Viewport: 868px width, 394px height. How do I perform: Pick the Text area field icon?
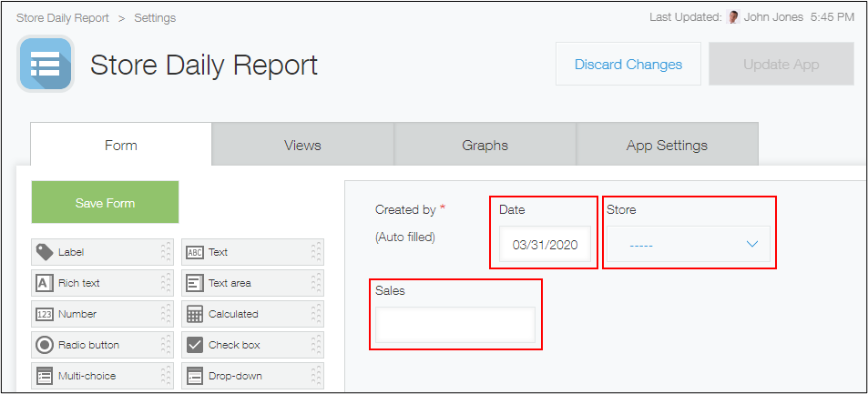coord(194,283)
